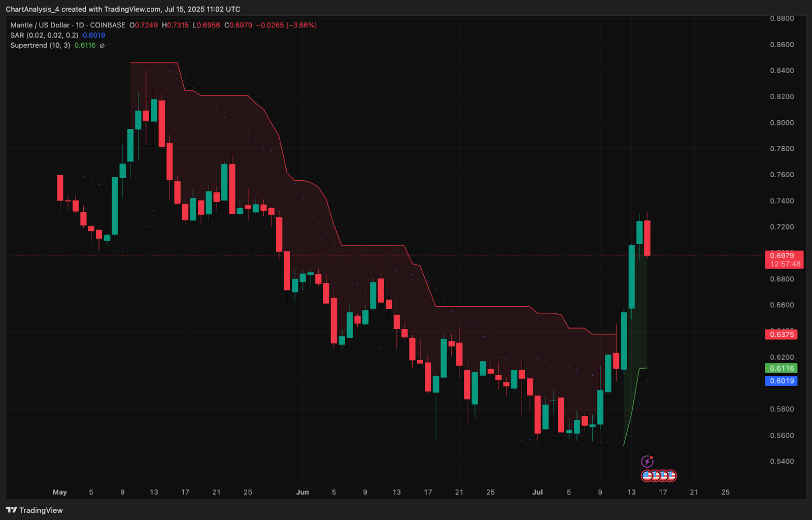Click the red 0.6979 current price label
The image size is (812, 520).
click(x=782, y=255)
